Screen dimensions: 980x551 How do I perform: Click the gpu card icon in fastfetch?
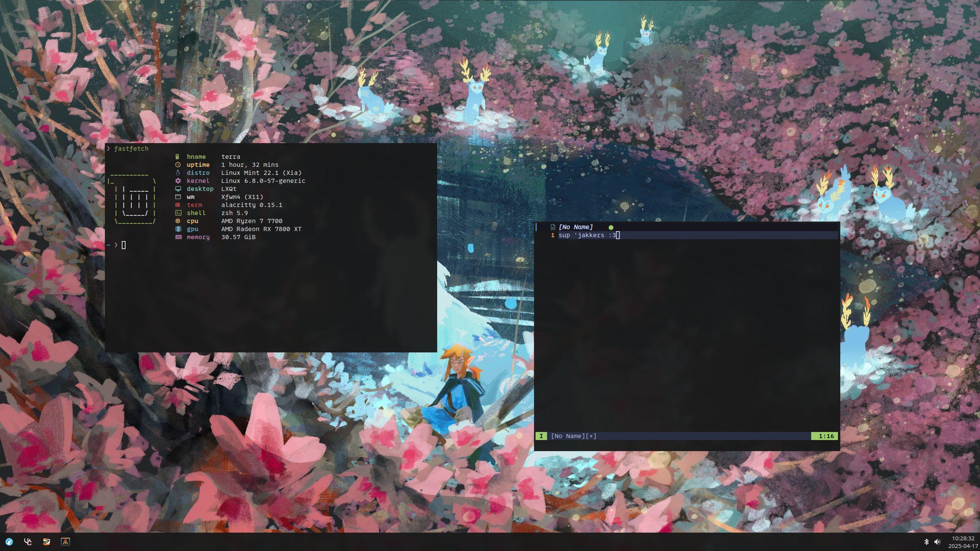point(178,229)
